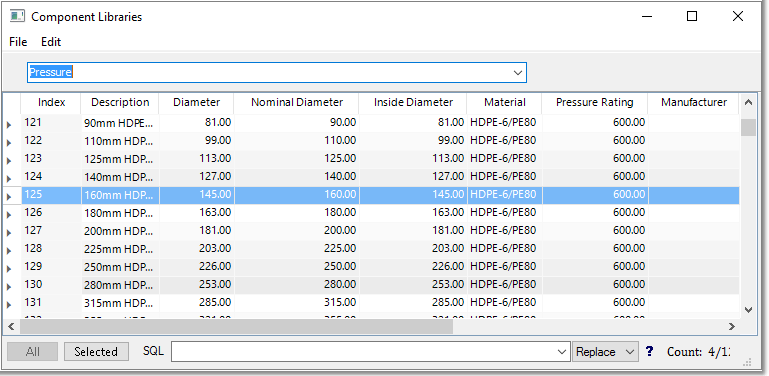Screen dimensions: 769x376
Task: Click the horizontal scrollbar right arrow
Action: 732,326
